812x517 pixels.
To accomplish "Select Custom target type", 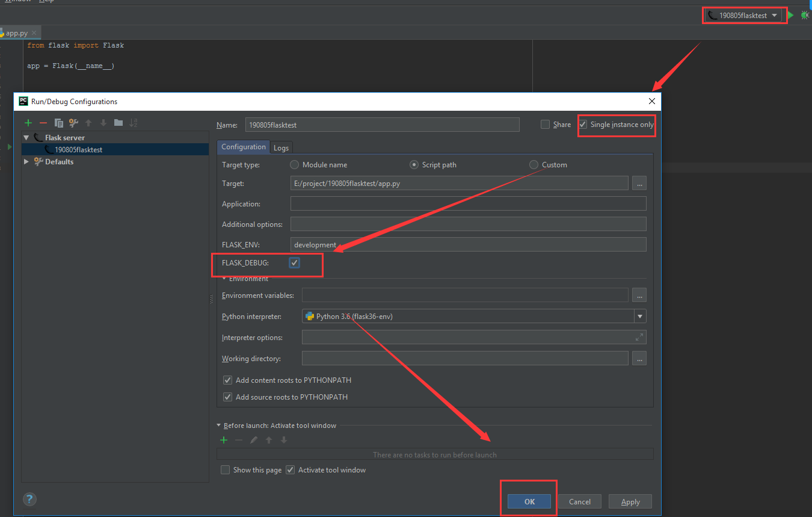I will 534,165.
